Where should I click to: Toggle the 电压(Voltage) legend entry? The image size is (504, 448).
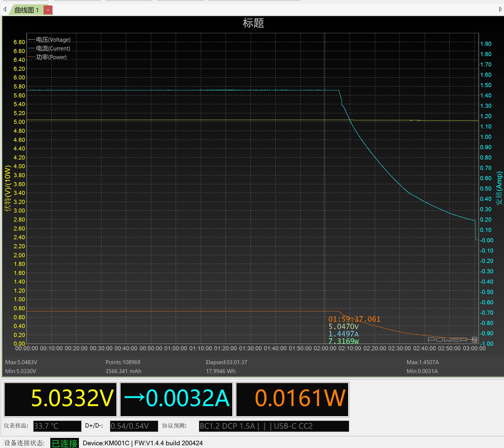(x=53, y=40)
